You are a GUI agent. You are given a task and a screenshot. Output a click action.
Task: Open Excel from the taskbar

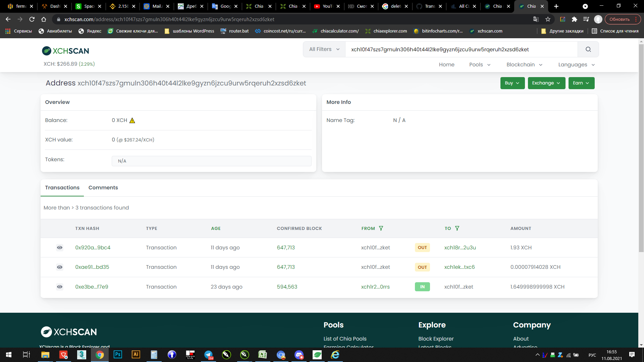tap(263, 355)
